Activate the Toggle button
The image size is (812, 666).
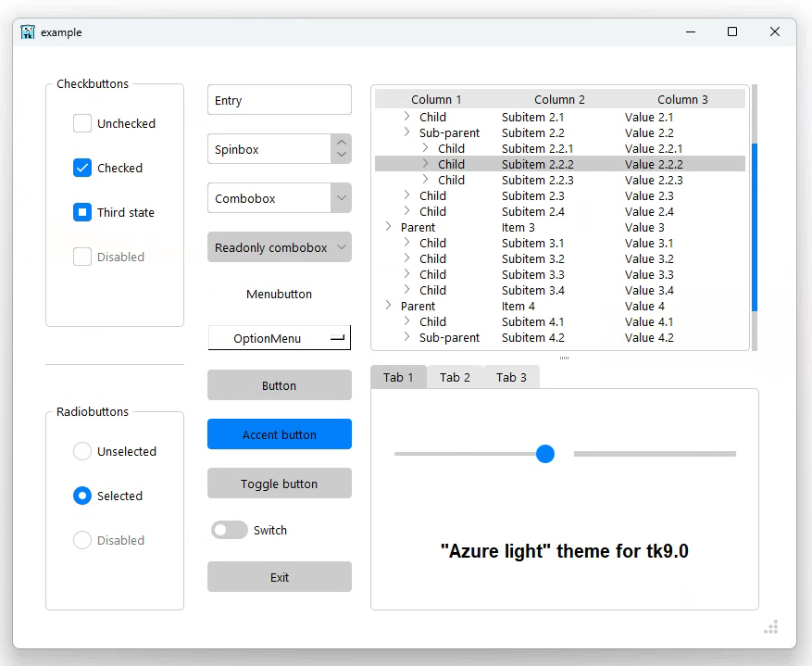280,484
